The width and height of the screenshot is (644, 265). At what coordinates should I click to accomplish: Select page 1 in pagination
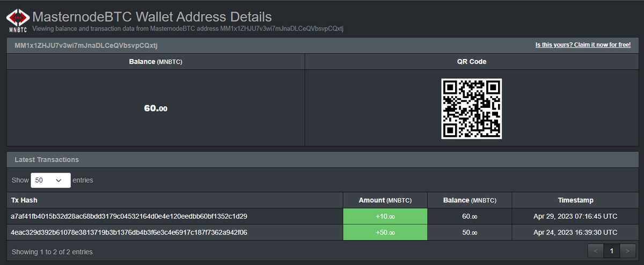pos(611,251)
